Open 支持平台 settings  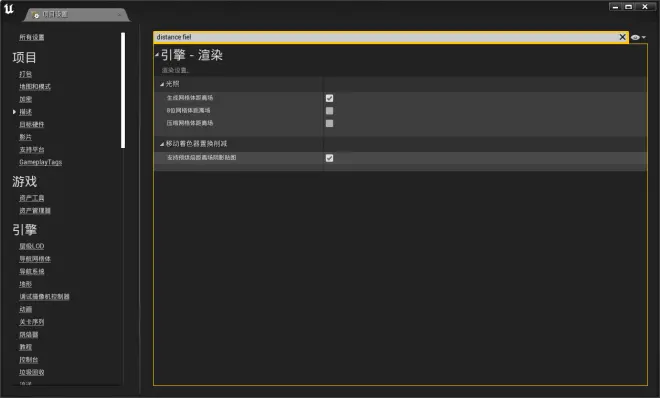coord(32,150)
